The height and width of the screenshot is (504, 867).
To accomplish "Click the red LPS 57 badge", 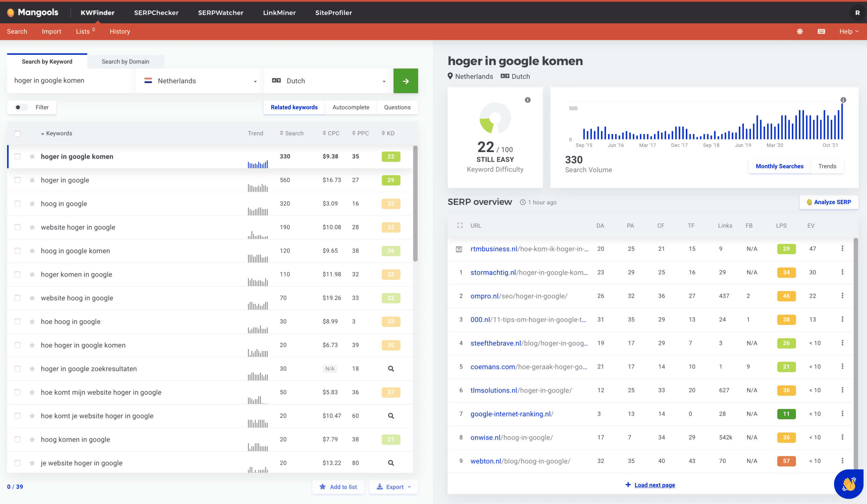I will click(x=786, y=461).
